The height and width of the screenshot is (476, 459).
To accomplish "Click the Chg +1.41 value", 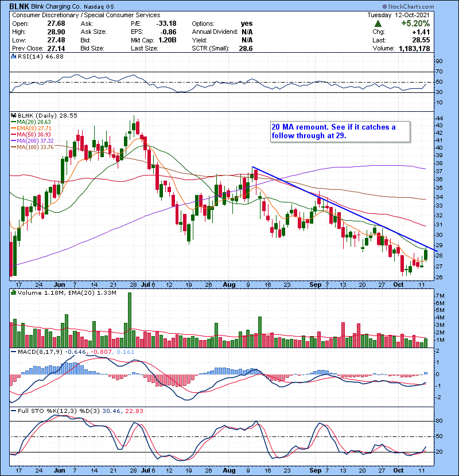I will [x=421, y=32].
